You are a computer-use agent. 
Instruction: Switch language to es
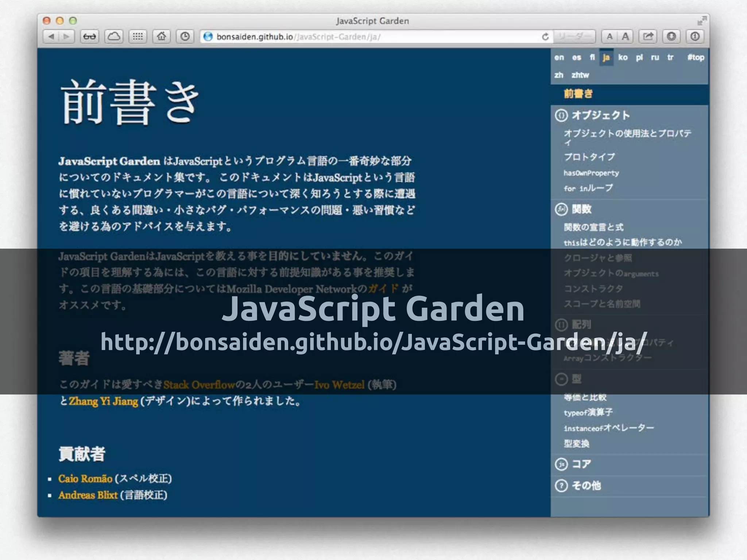[576, 57]
